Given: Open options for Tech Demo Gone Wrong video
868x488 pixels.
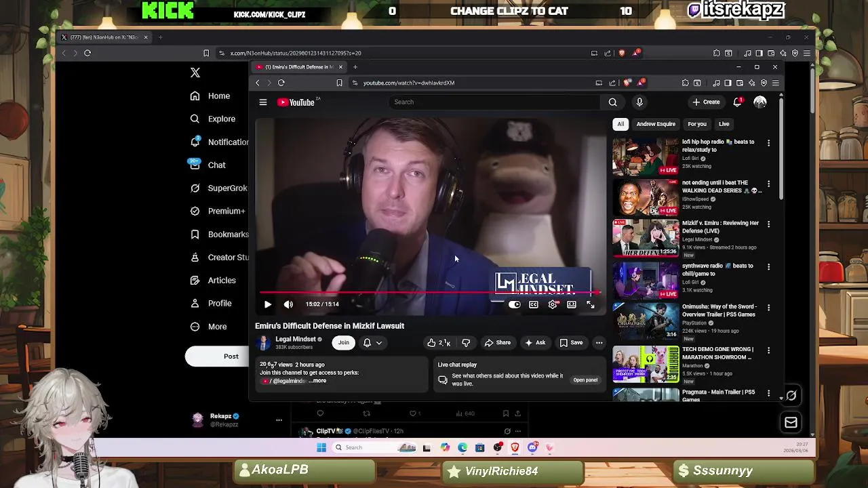Looking at the screenshot, I should [x=768, y=350].
